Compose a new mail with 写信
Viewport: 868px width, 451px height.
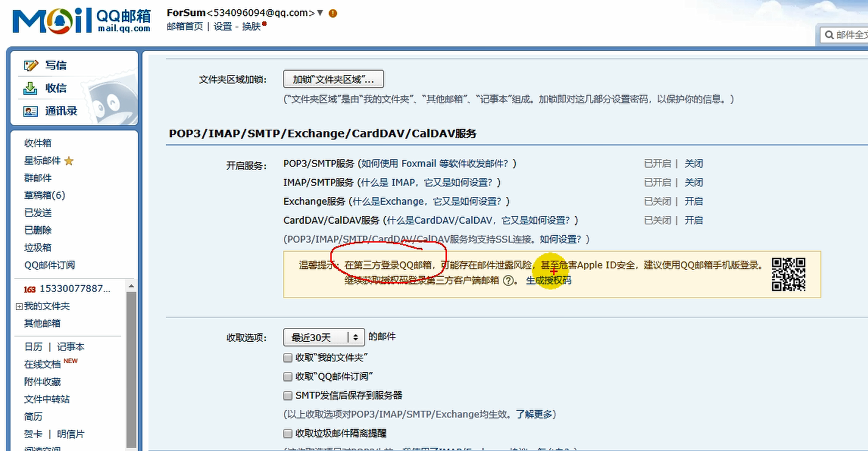(55, 65)
